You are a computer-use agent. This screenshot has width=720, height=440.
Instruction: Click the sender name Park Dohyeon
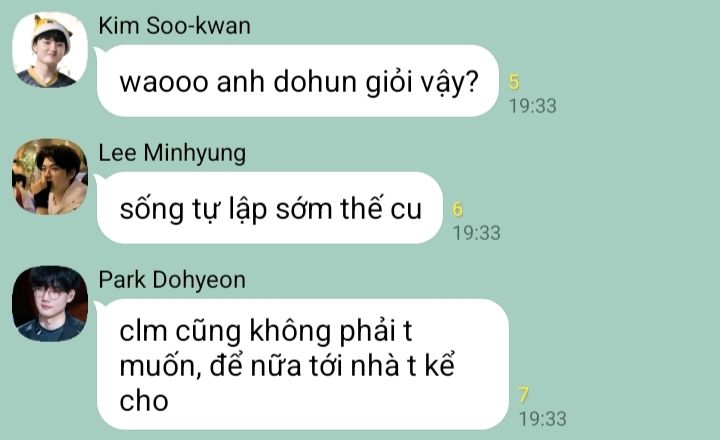(x=172, y=280)
